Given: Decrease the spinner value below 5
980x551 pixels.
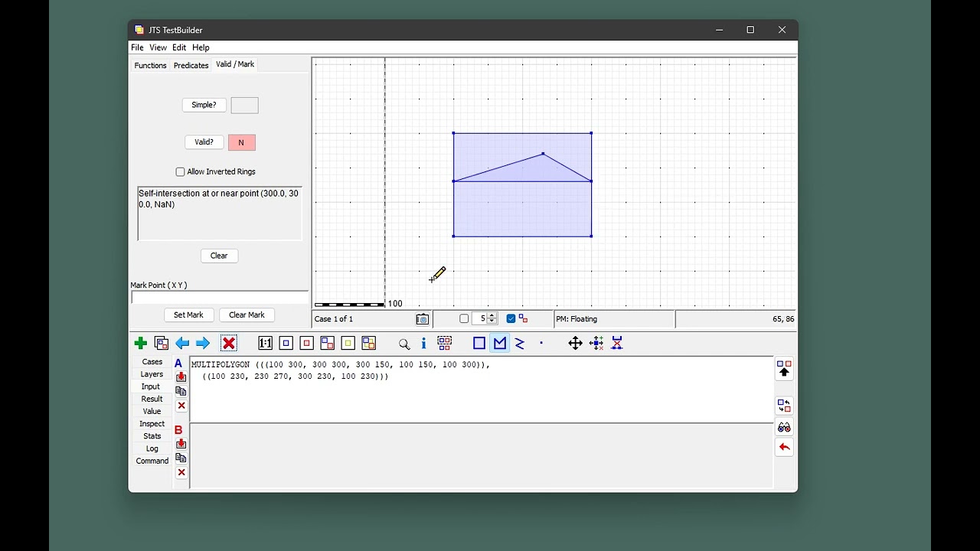Looking at the screenshot, I should point(492,322).
